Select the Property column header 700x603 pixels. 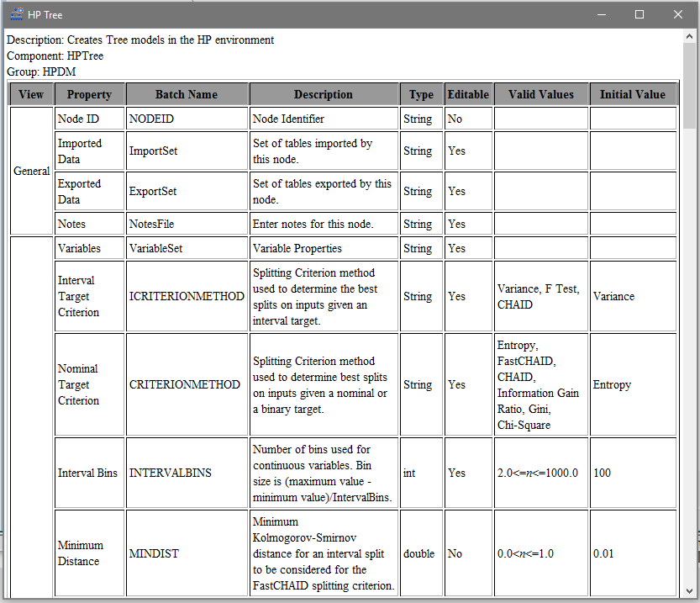click(89, 93)
